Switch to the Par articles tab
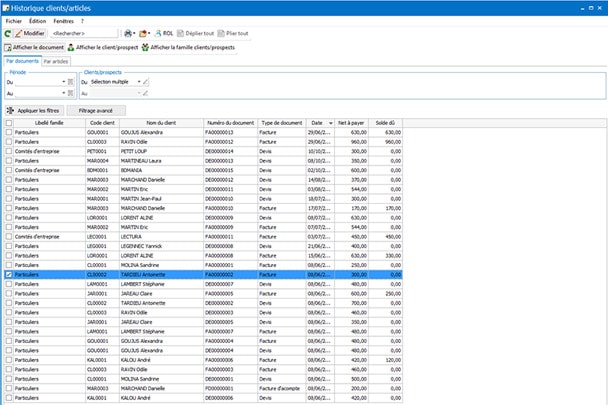The height and width of the screenshot is (405, 608). click(x=55, y=61)
